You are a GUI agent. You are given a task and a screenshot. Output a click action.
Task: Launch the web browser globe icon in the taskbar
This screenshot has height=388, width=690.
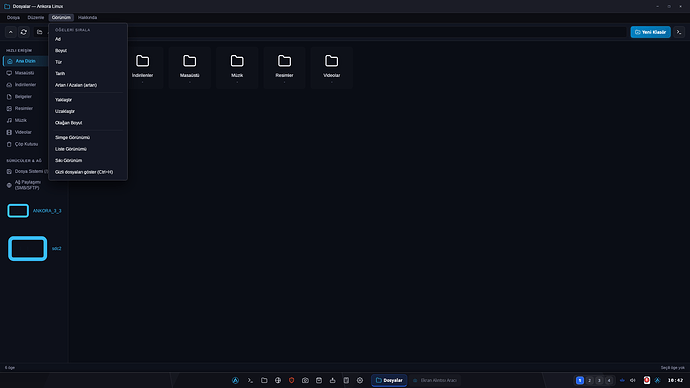(x=278, y=381)
